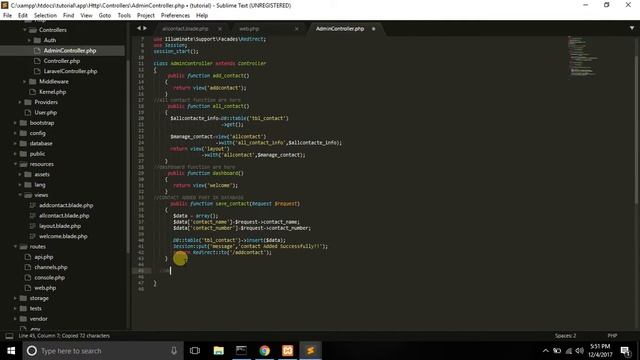
Task: Open the Action Center notifications icon
Action: coord(625,351)
